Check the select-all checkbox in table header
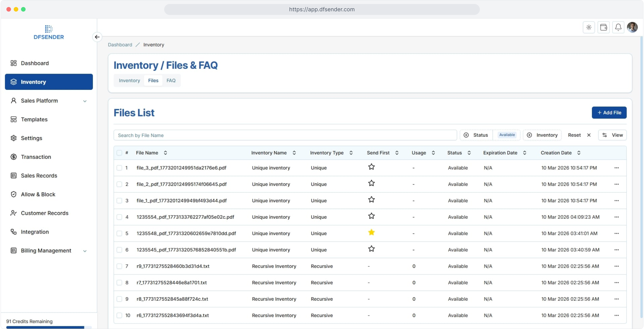644x329 pixels. tap(119, 153)
